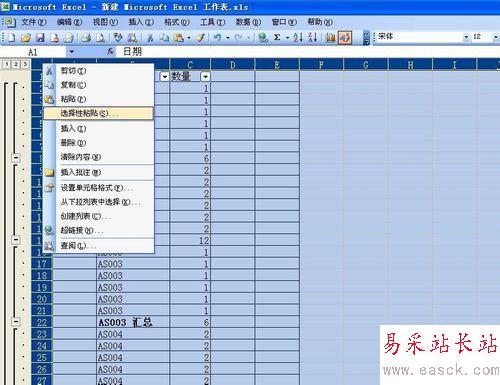The height and width of the screenshot is (385, 500).
Task: Click the AutoSum sigma icon
Action: coord(277,38)
